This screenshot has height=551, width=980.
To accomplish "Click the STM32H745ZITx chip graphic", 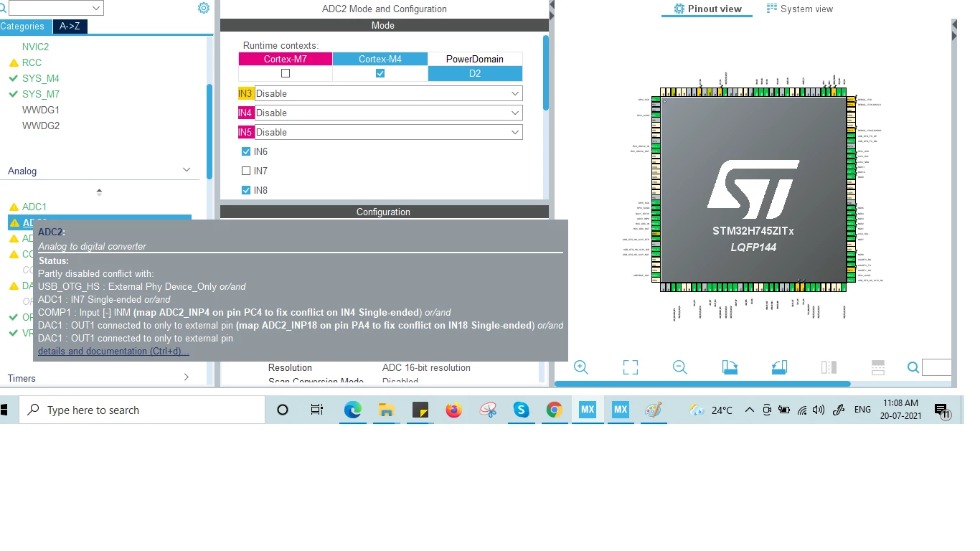I will pos(753,189).
